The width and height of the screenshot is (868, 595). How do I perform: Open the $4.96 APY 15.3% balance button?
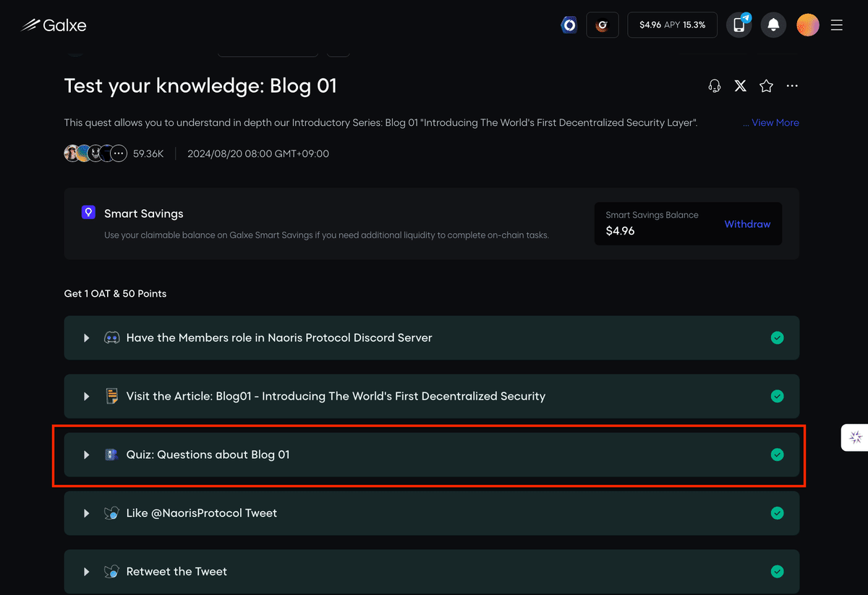point(672,25)
